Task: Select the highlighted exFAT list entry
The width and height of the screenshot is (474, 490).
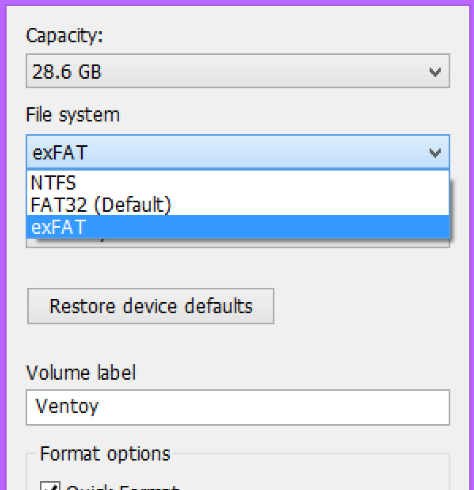Action: (x=238, y=227)
